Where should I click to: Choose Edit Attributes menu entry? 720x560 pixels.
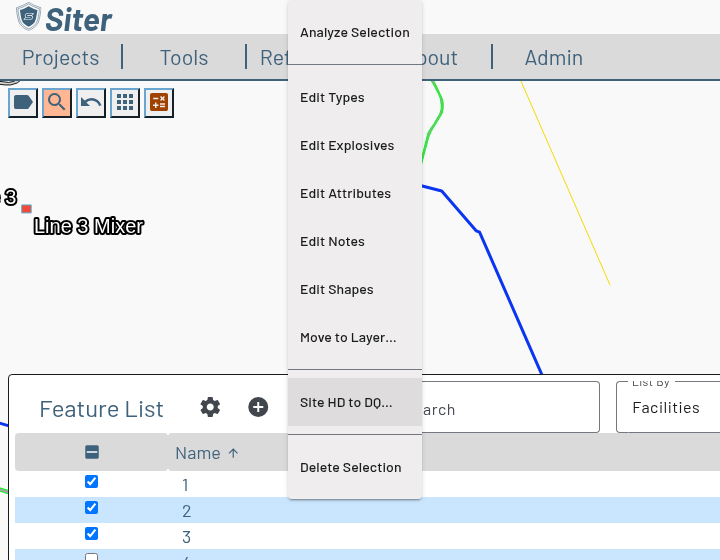354,194
